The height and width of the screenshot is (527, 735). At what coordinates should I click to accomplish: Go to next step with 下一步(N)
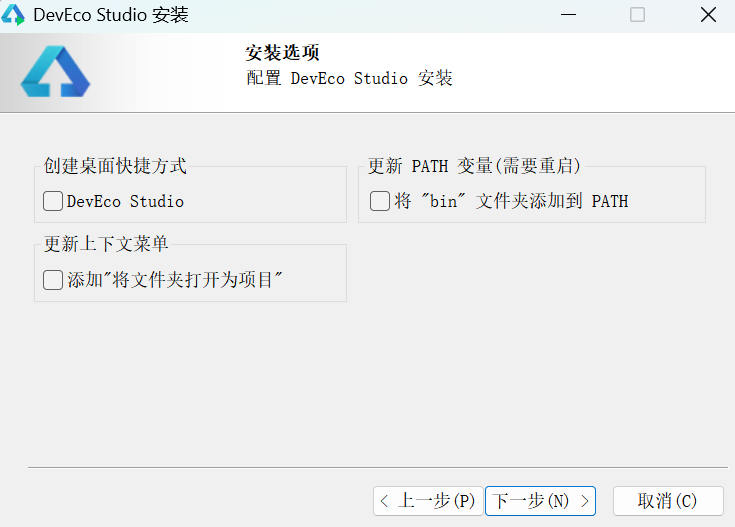pos(540,501)
